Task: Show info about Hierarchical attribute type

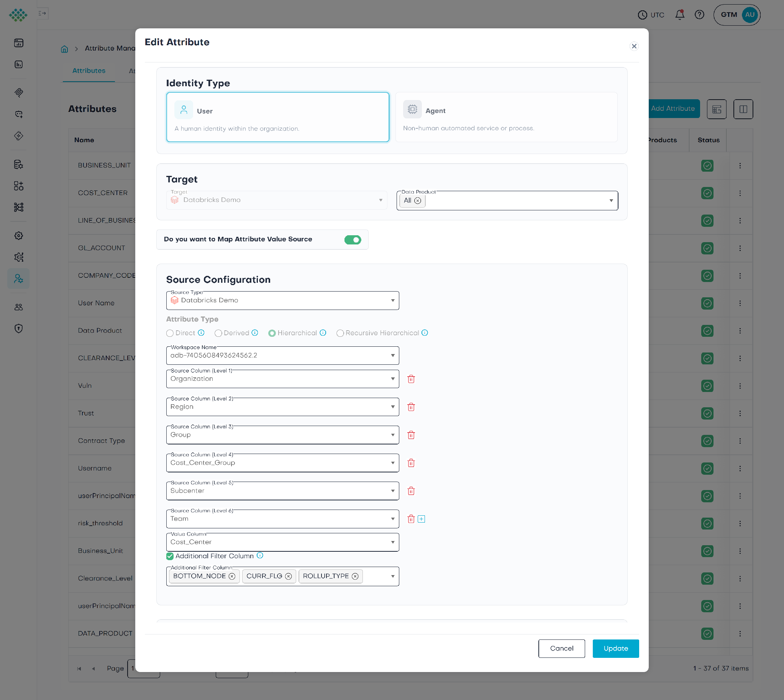Action: tap(323, 333)
